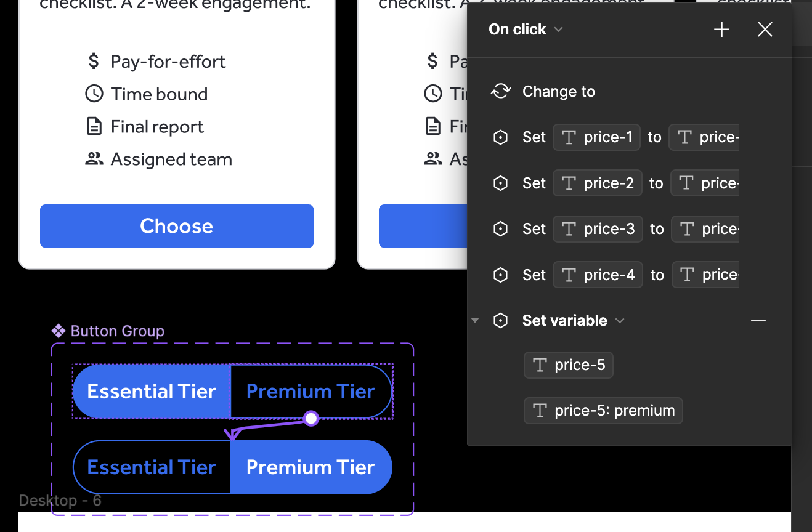Select the price-1 variable pill

597,137
